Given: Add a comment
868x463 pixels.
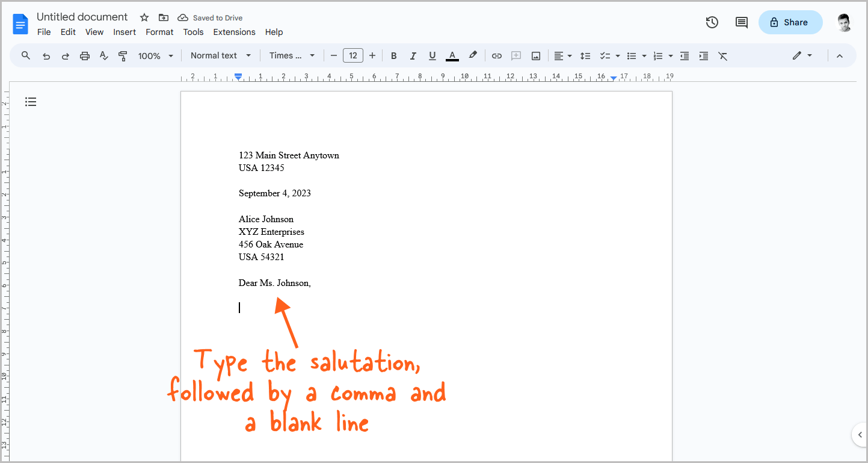Looking at the screenshot, I should (516, 55).
